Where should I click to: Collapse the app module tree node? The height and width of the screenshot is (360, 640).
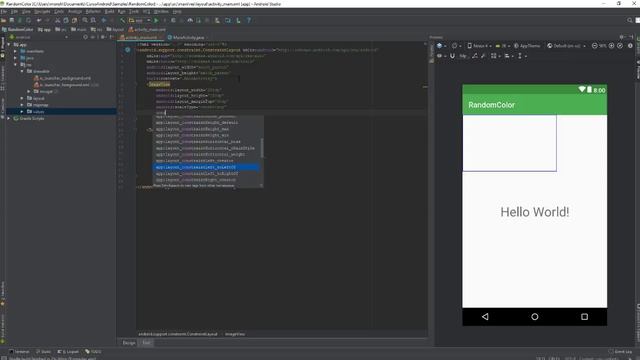[x=9, y=44]
